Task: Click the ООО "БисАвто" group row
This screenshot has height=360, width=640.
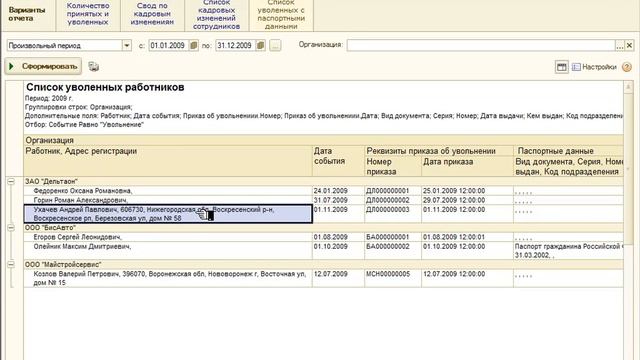Action: (x=323, y=227)
